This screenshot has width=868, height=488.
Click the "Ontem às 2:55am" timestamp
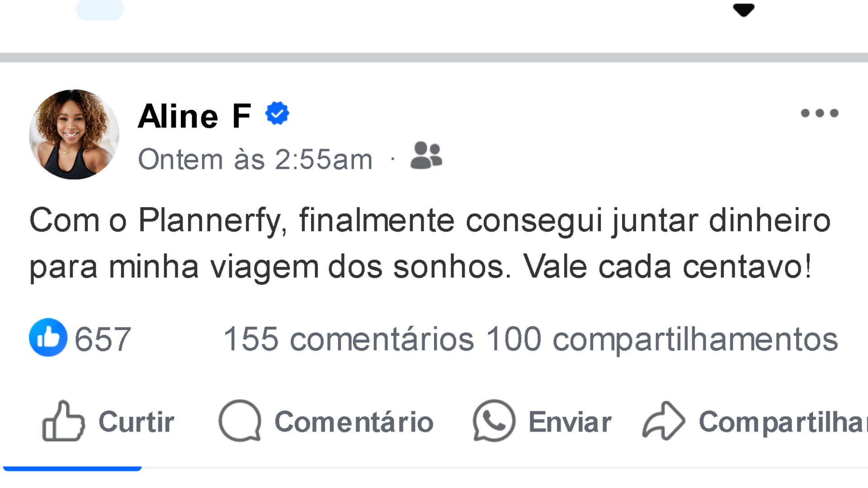pyautogui.click(x=255, y=160)
